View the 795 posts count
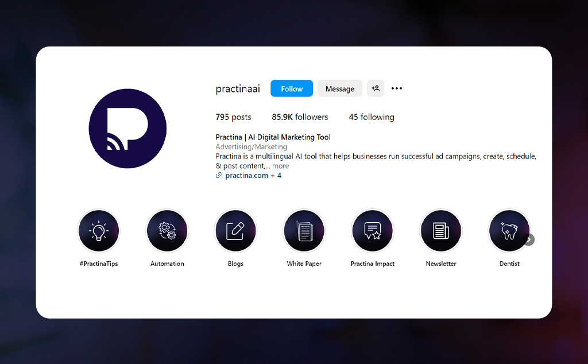 coord(233,117)
